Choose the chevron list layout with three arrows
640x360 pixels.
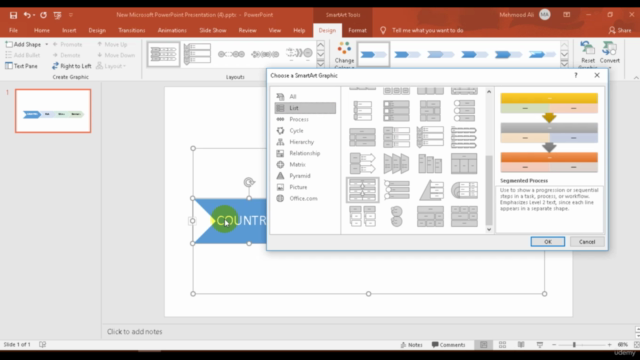click(396, 163)
